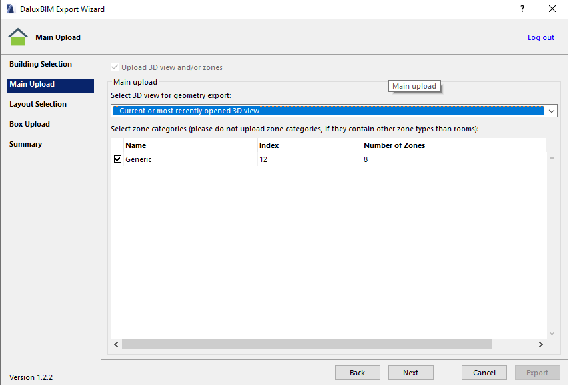Expand dropdown arrow for 3D view selection
This screenshot has height=392, width=571.
point(551,111)
